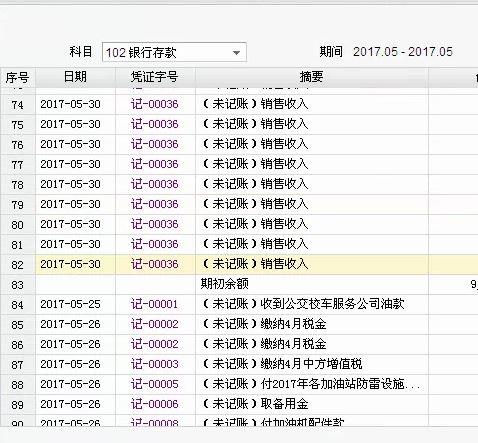Open voucher 记-00036 in row 77
Screen dimensions: 478x443
point(155,164)
